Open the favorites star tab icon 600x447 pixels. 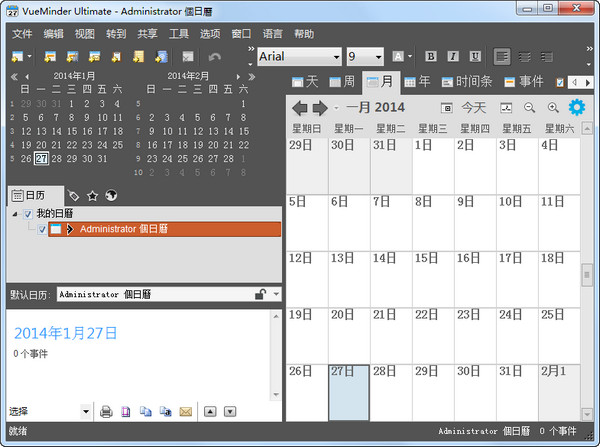point(92,195)
